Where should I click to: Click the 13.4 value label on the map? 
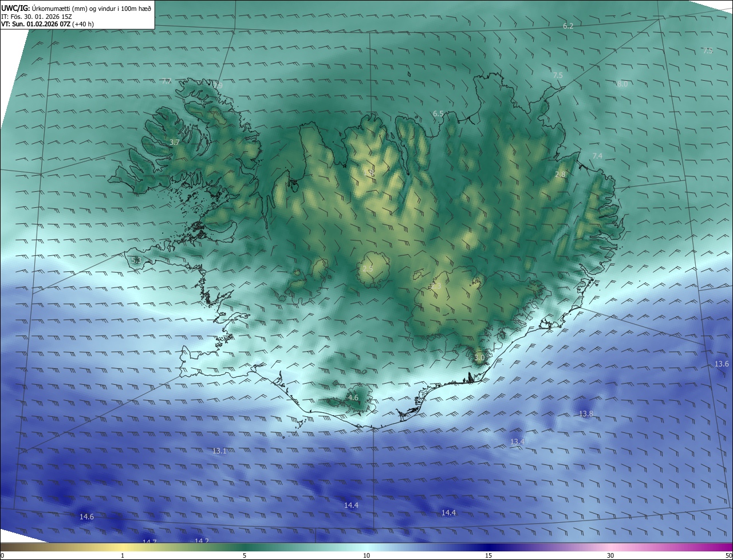point(517,441)
